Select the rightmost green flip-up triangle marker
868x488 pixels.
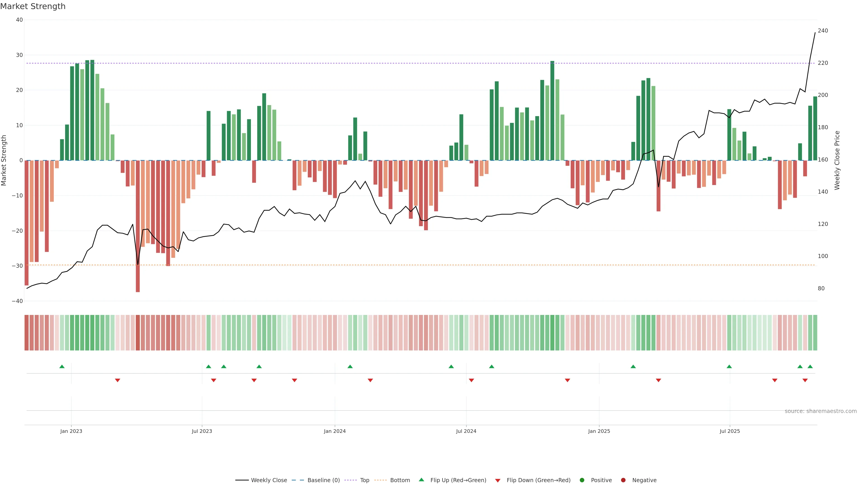click(x=810, y=366)
